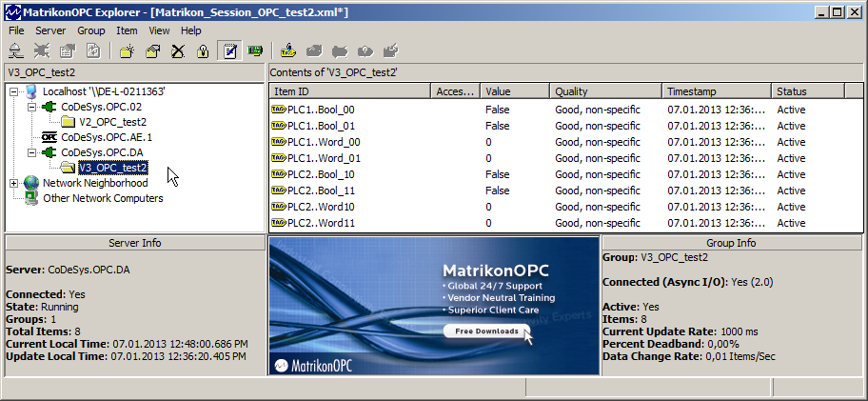Click the MatrikonOPC icon in title bar

click(x=11, y=12)
